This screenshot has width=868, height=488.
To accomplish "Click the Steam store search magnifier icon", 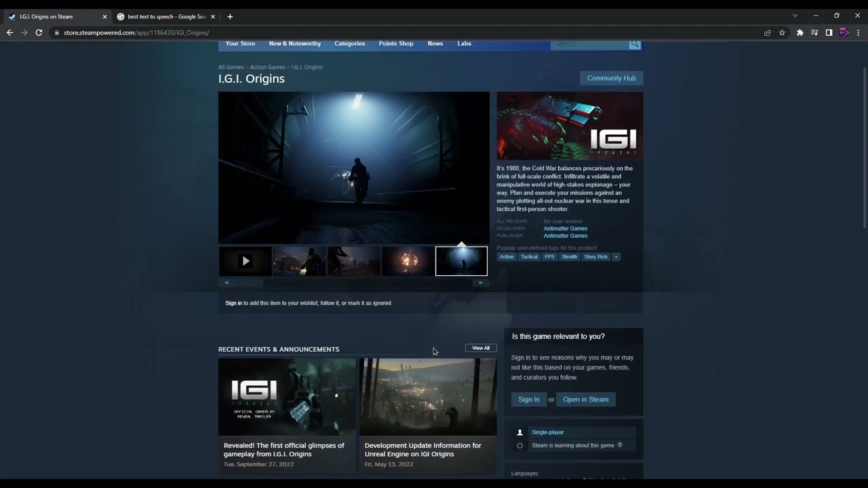I will [x=634, y=44].
